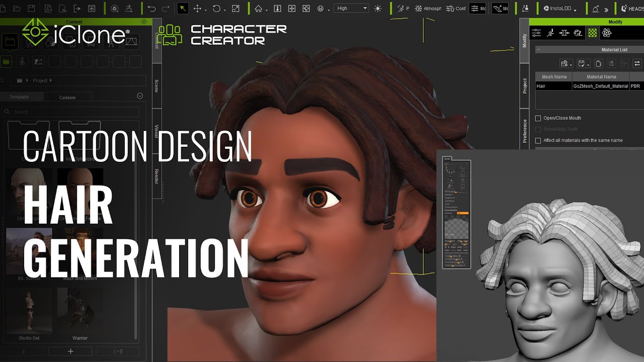Screen dimensions: 644x362
Task: Show more toolbar items chevron
Action: pos(606,9)
